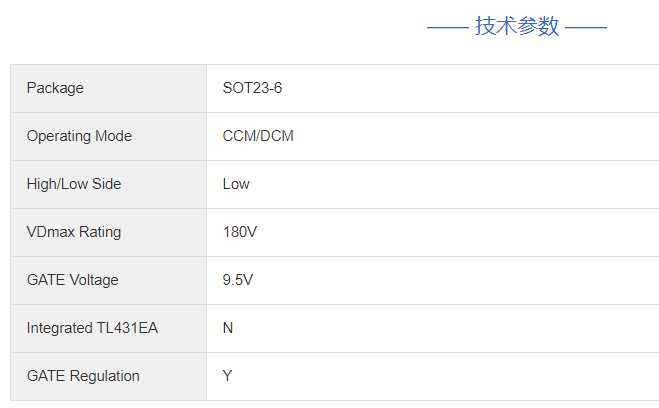
Task: Click the GATE Voltage label
Action: 73,280
